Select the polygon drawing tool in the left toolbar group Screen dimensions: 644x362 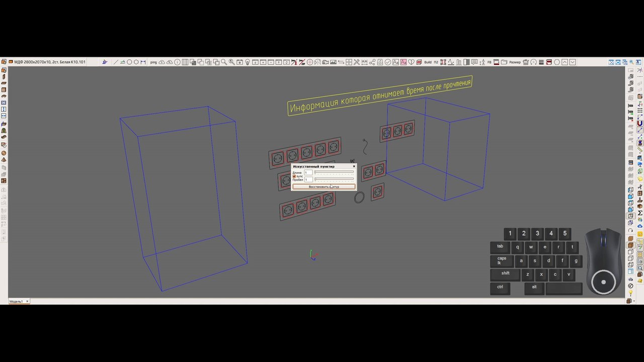[136, 62]
